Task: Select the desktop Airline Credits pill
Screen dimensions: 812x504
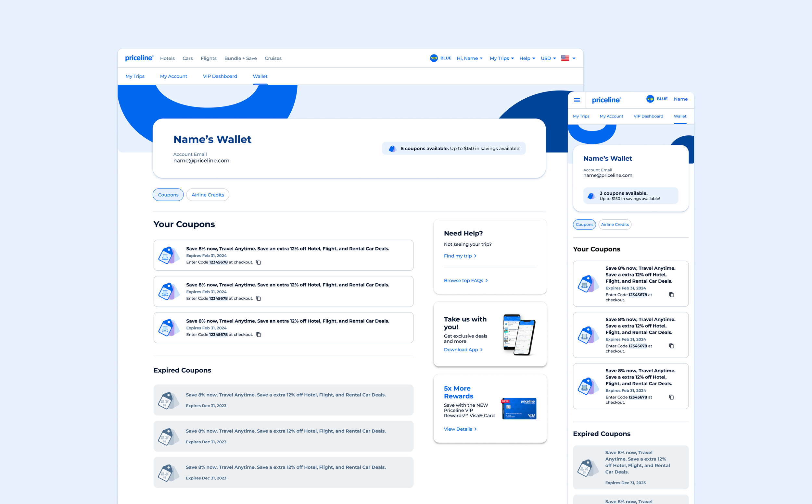Action: (x=208, y=195)
